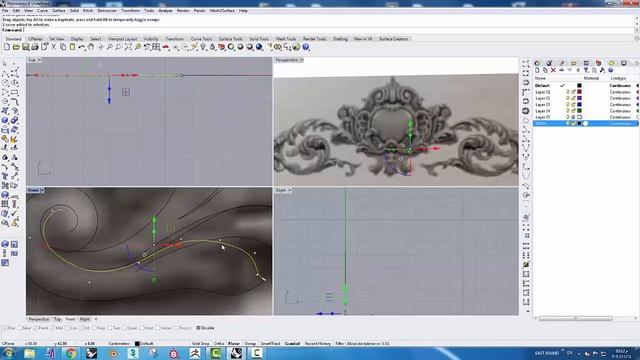Click the red X Delete layer icon
Image resolution: width=640 pixels, height=360 pixels.
(x=553, y=70)
